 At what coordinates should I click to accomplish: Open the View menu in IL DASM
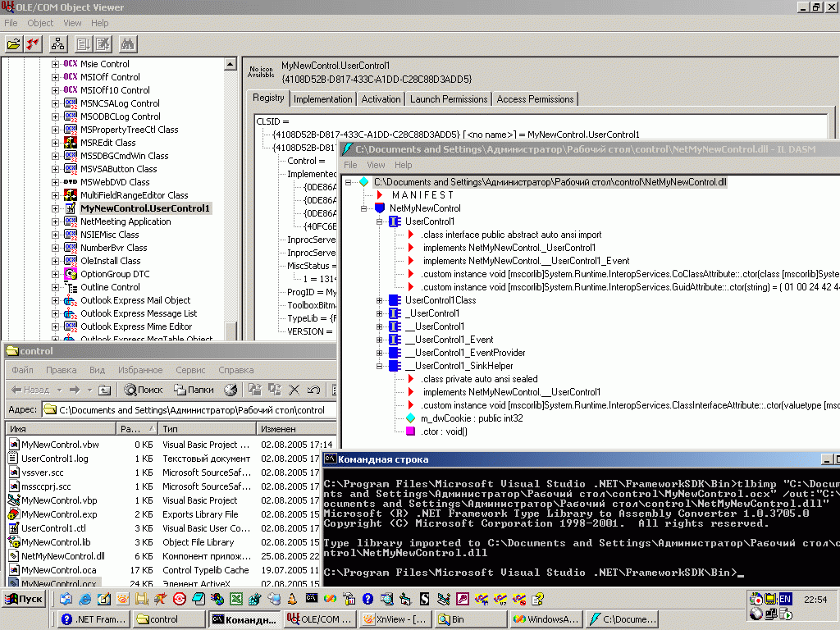pos(375,165)
